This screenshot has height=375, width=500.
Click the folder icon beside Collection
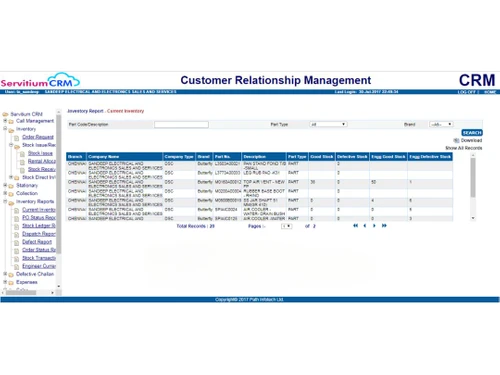pos(11,194)
